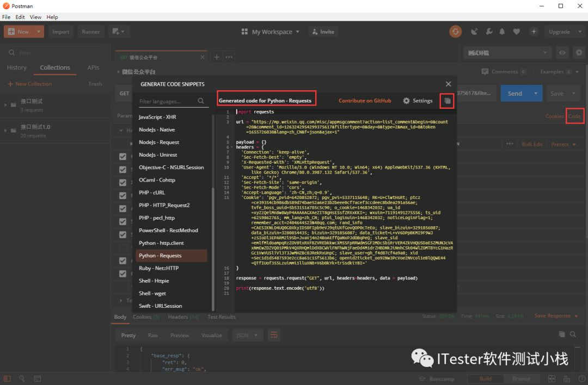Viewport: 588px width, 385px height.
Task: Select NodeJs - Request language
Action: click(159, 142)
